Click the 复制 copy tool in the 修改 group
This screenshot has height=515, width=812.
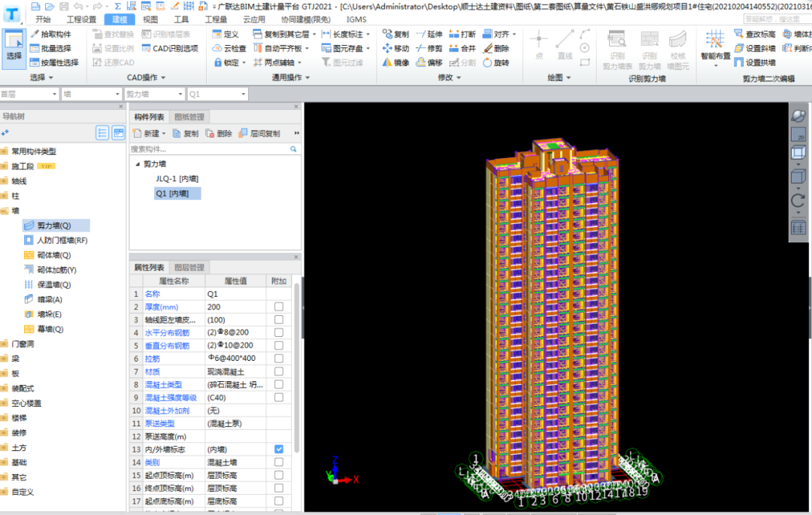[x=395, y=34]
